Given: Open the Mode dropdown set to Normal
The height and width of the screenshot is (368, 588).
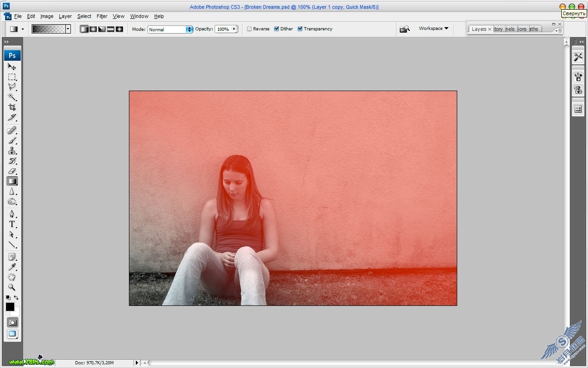Looking at the screenshot, I should coord(170,29).
